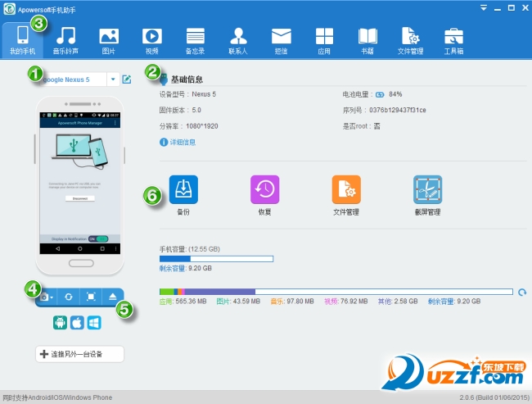Open the camera button's dropdown arrow

tap(52, 297)
